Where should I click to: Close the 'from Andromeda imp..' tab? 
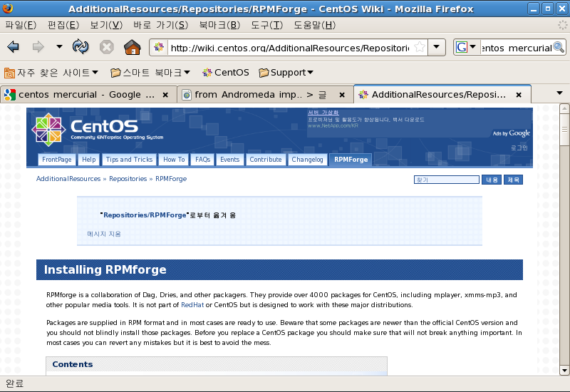click(342, 95)
